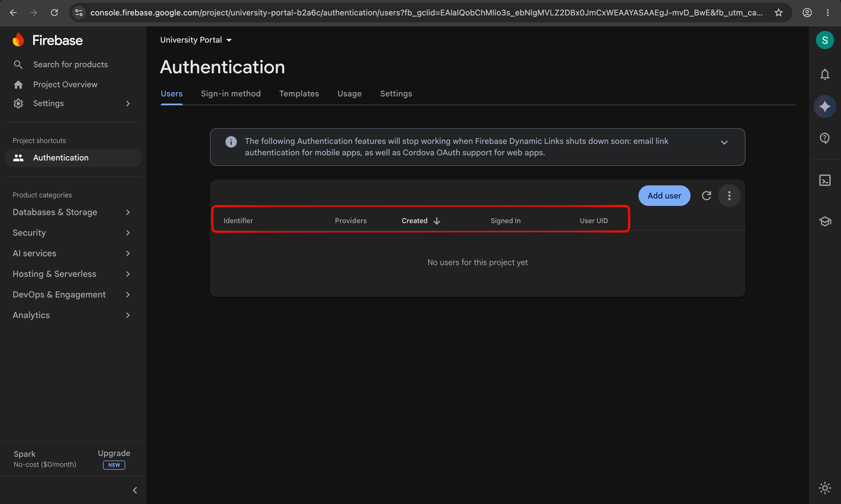Open the learning graduation cap icon
This screenshot has width=841, height=504.
[x=825, y=221]
